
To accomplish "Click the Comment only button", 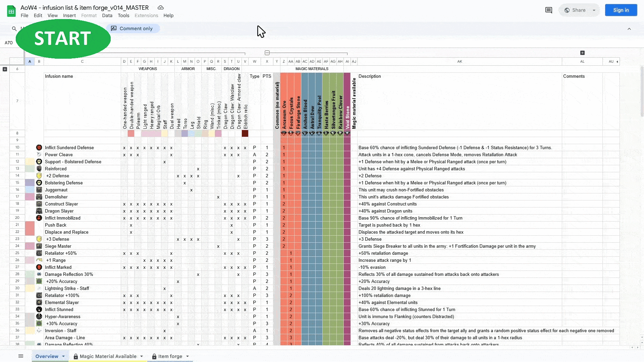I will point(133,28).
